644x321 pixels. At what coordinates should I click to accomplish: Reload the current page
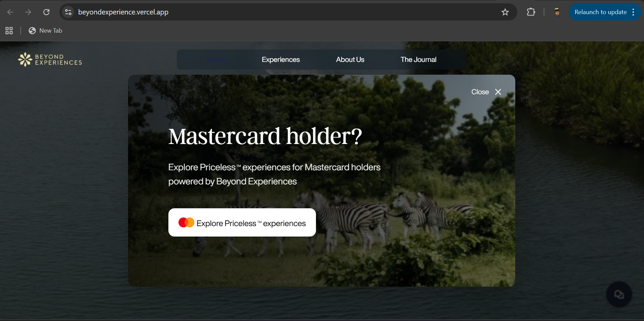pos(46,12)
